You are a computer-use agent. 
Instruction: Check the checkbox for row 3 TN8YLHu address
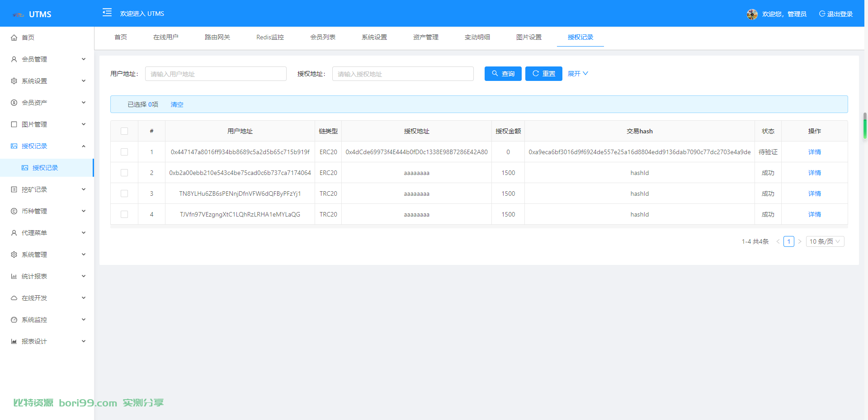[124, 193]
